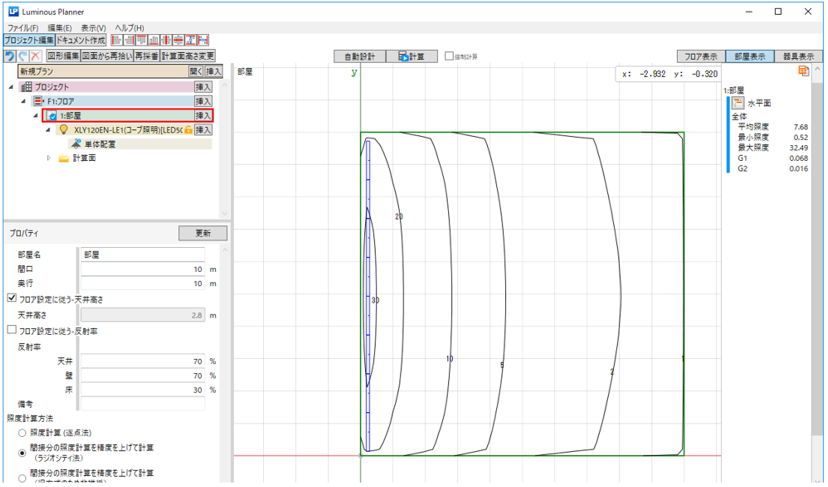Screen dimensions: 828x487
Task: Click the 自動設計 button
Action: (x=358, y=57)
